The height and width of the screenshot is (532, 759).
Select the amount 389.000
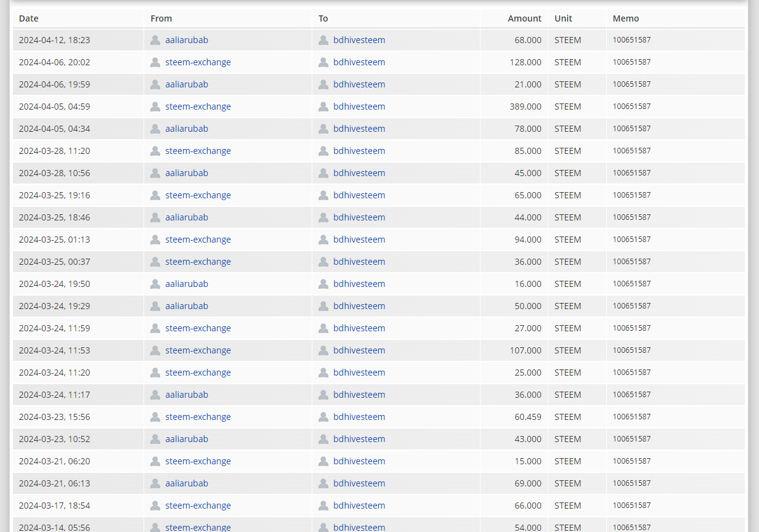[526, 107]
